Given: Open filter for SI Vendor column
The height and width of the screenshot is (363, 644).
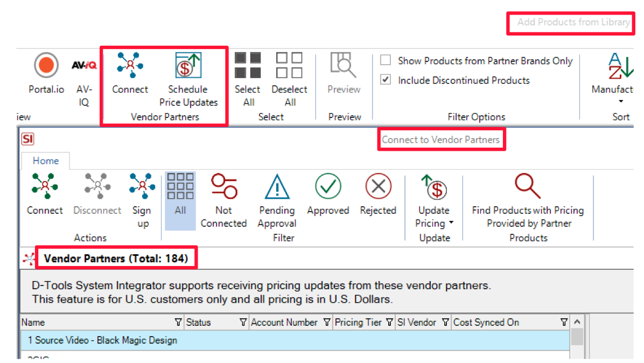Looking at the screenshot, I should pos(445,323).
